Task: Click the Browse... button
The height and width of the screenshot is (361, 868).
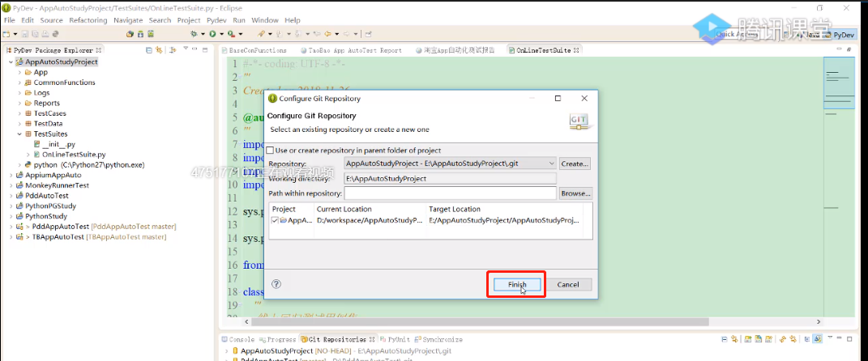Action: 575,193
